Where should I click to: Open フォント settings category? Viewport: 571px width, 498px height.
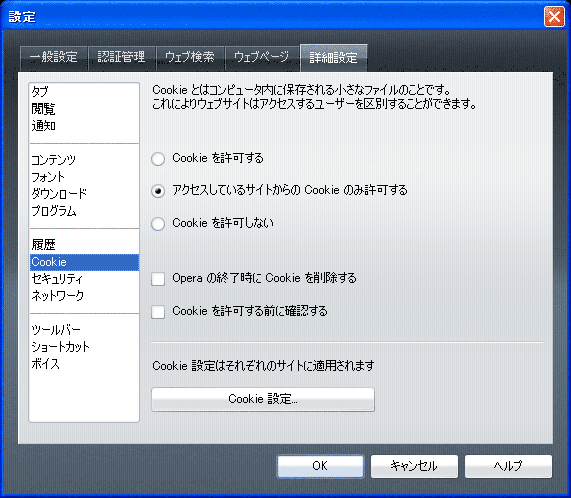(x=84, y=177)
